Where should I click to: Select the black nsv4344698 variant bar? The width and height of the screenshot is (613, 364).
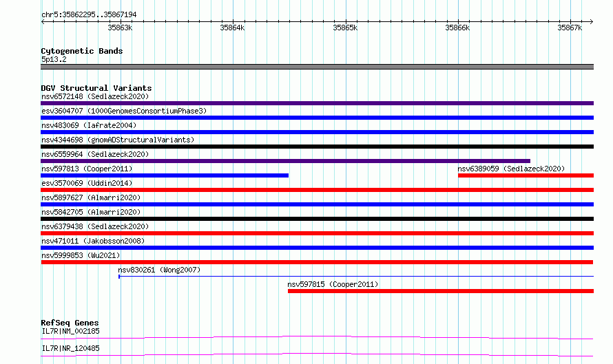tap(317, 147)
